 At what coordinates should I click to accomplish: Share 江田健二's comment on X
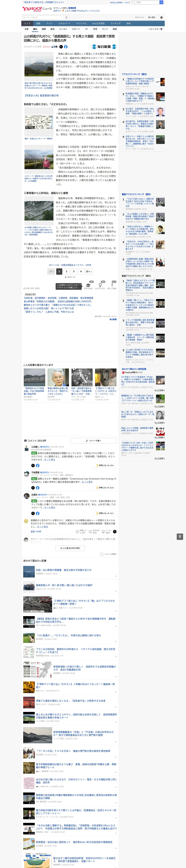point(33,465)
